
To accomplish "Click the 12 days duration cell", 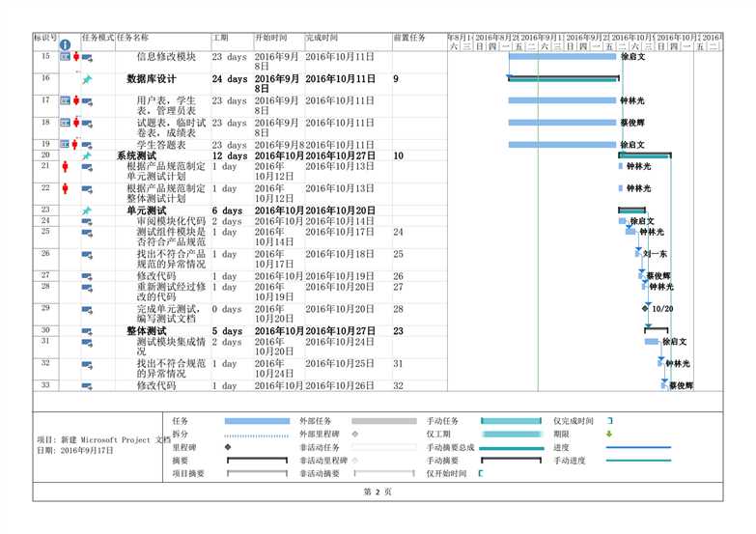I will point(230,155).
